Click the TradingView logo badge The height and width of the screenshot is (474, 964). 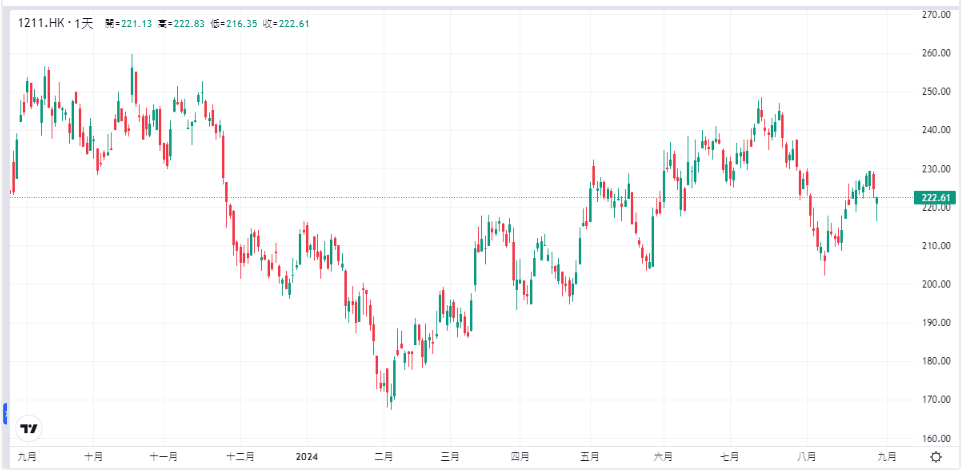29,429
